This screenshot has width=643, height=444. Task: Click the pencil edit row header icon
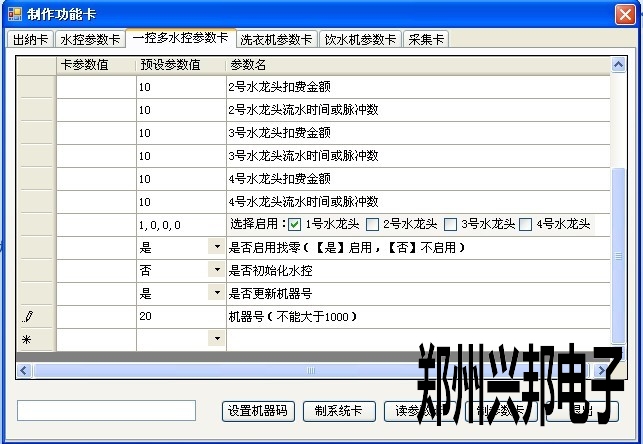pos(27,317)
